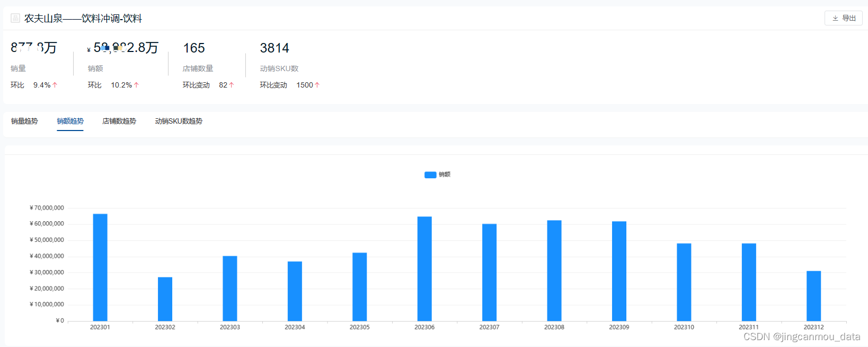Open the 动销SKU数趋势 tab
Image resolution: width=868 pixels, height=347 pixels.
tap(179, 121)
